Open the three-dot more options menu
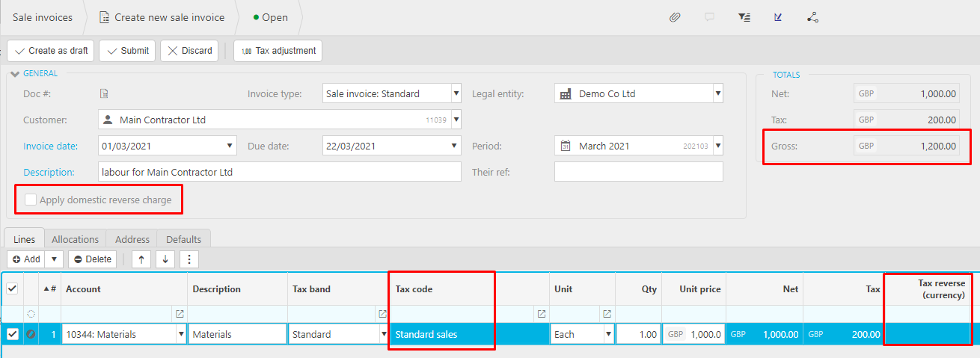This screenshot has width=980, height=358. 189,259
